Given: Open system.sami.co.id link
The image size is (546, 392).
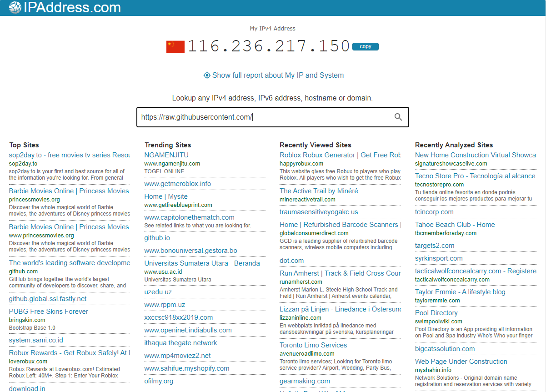Looking at the screenshot, I should point(36,340).
